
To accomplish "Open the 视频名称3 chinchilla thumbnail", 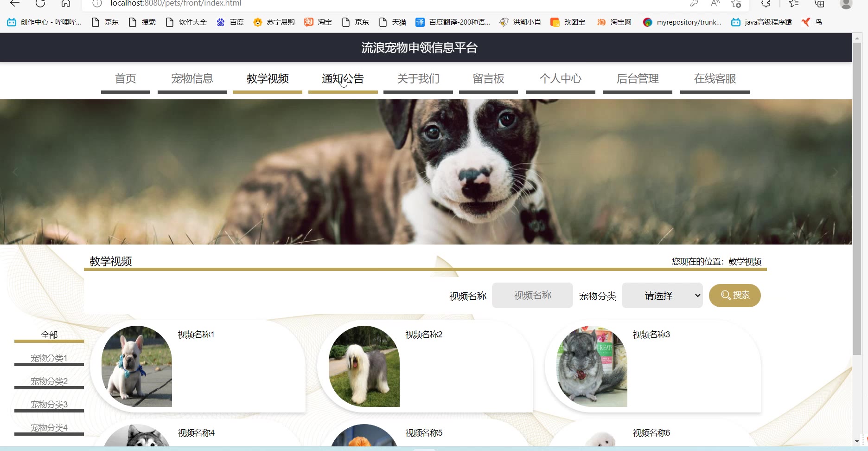I will coord(592,366).
